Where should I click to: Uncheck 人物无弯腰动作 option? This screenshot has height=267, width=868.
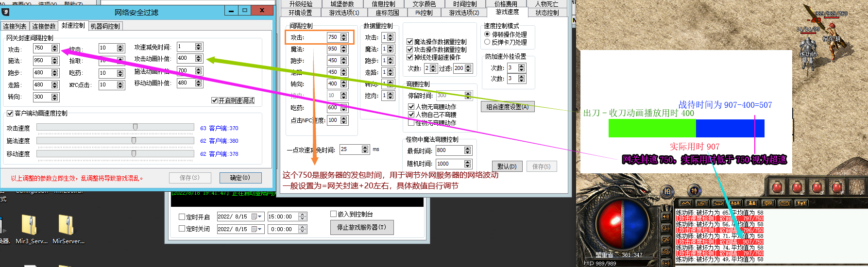pyautogui.click(x=411, y=107)
